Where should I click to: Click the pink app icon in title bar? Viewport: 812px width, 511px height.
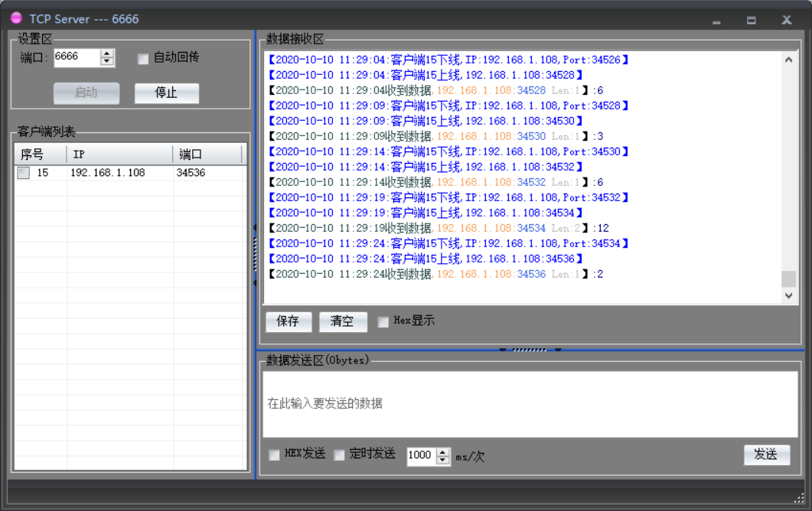coord(17,18)
